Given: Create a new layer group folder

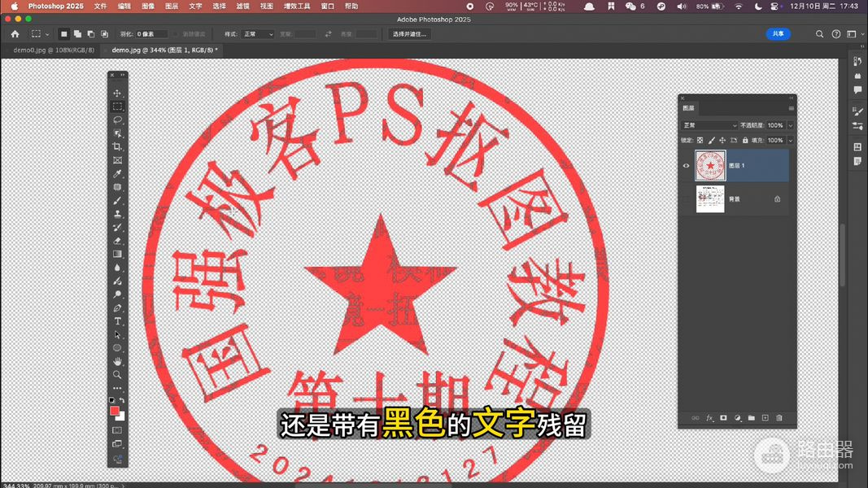Looking at the screenshot, I should tap(751, 418).
